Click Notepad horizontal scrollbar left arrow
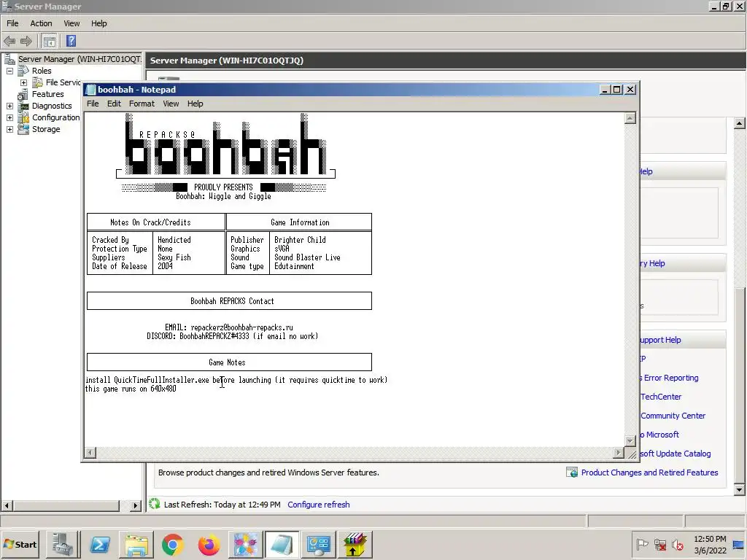 (90, 452)
